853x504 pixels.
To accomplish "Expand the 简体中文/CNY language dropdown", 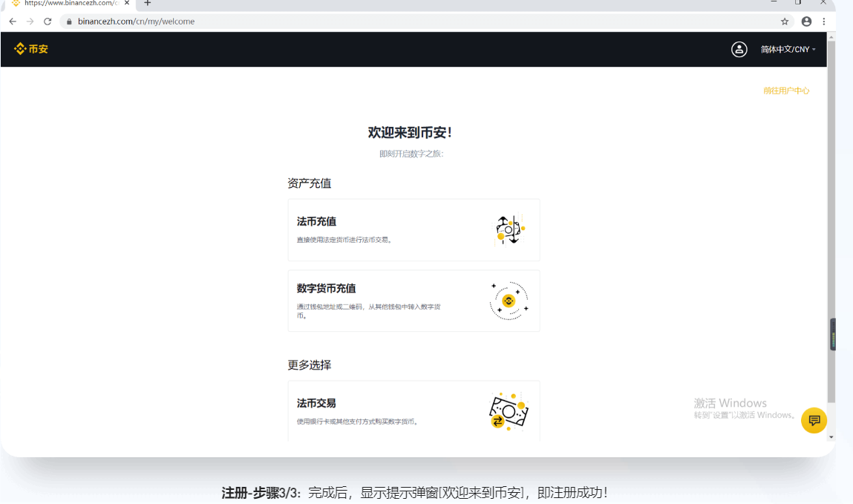I will tap(788, 49).
